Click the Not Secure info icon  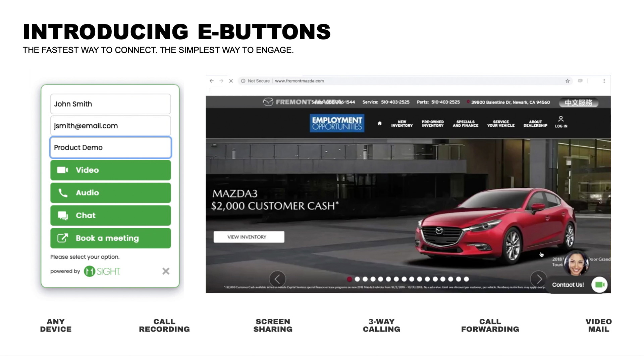[243, 81]
